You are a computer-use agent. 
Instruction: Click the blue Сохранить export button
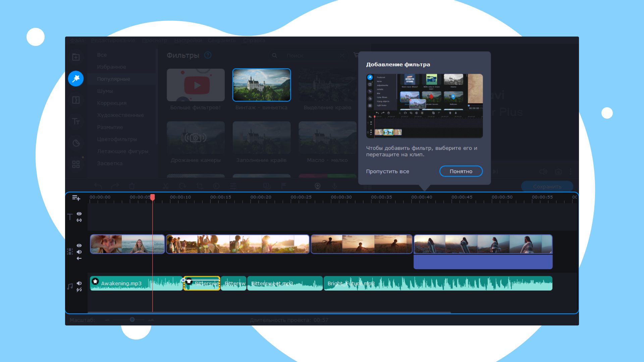(547, 186)
